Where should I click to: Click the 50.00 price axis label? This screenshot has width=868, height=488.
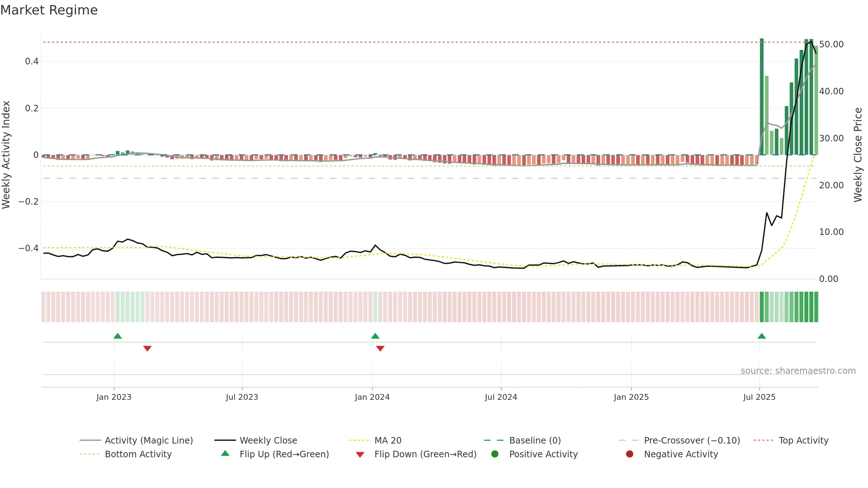pos(831,44)
